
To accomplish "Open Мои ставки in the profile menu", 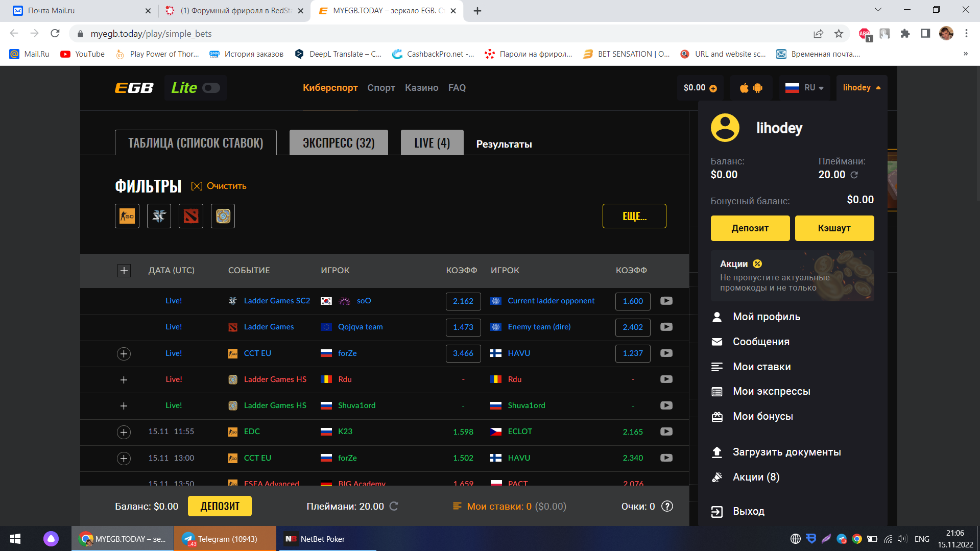I will [761, 367].
